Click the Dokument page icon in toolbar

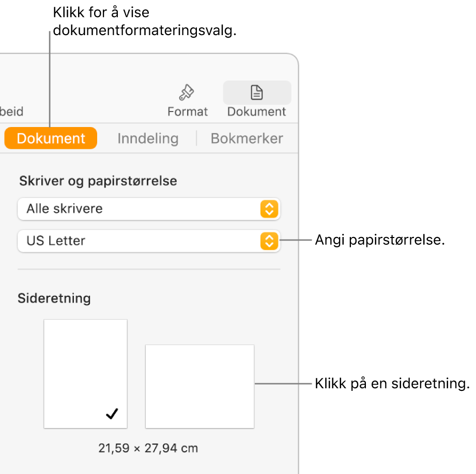pos(257,92)
